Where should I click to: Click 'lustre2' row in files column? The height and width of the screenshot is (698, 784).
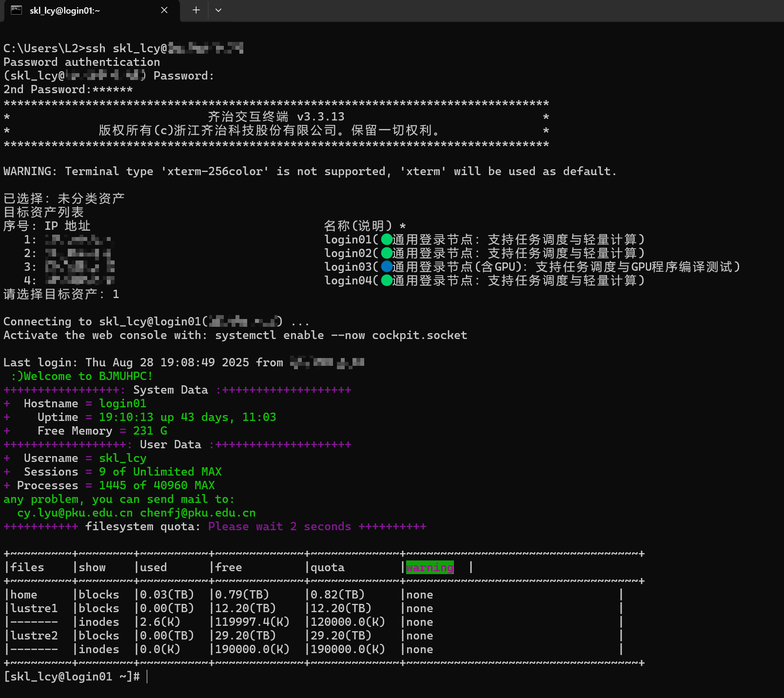[34, 636]
